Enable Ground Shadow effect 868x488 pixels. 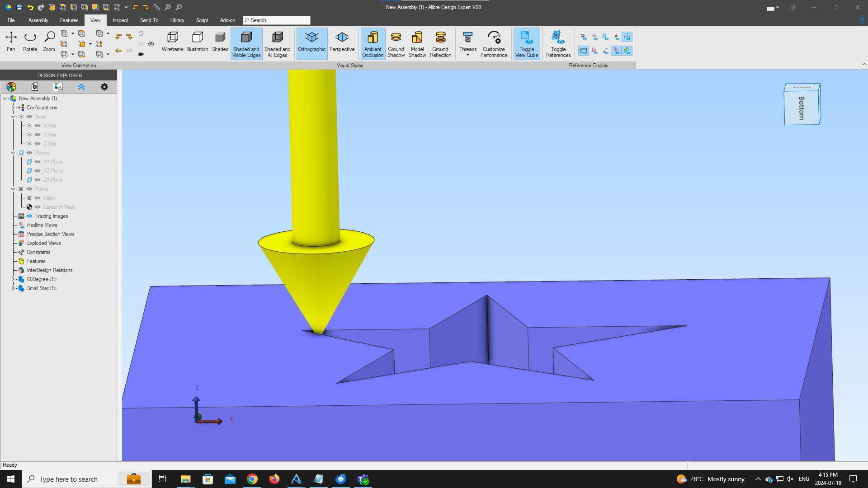click(x=396, y=44)
